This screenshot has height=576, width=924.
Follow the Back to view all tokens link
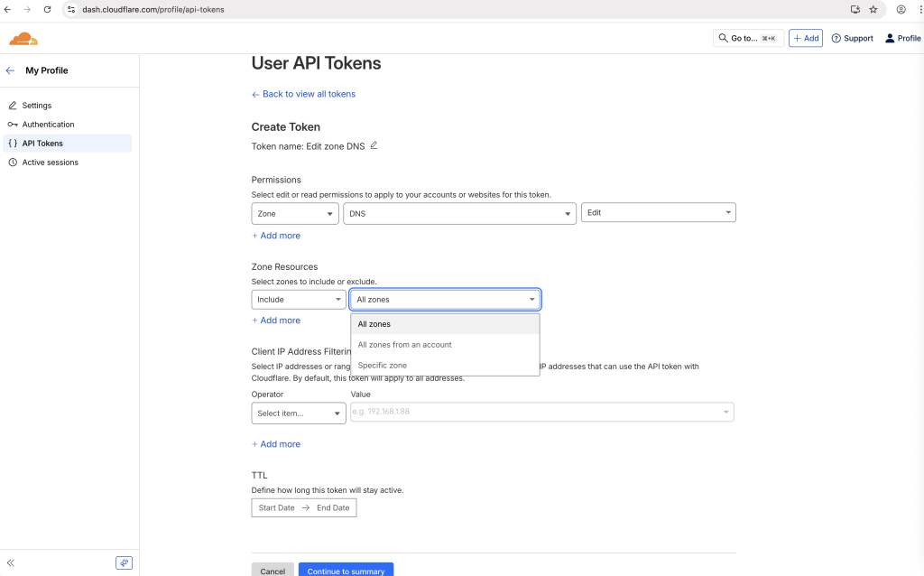(309, 94)
